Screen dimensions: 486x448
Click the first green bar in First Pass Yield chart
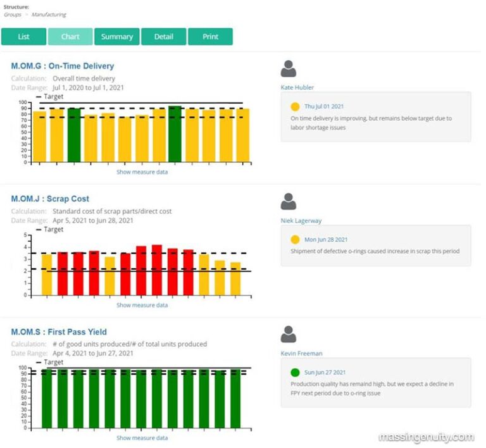pos(47,399)
